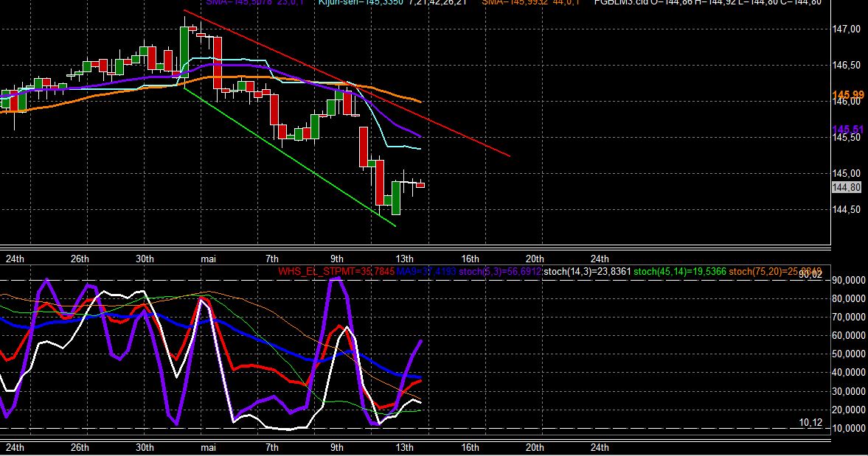Viewport: 868px width, 456px height.
Task: Click the 30,0000 oscillator scale label
Action: pyautogui.click(x=849, y=391)
